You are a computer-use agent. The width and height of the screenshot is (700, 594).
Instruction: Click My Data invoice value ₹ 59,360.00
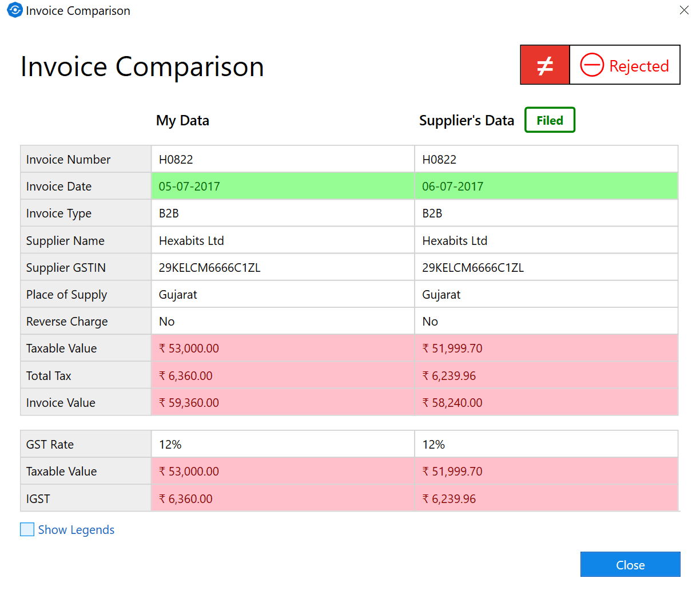pyautogui.click(x=189, y=403)
